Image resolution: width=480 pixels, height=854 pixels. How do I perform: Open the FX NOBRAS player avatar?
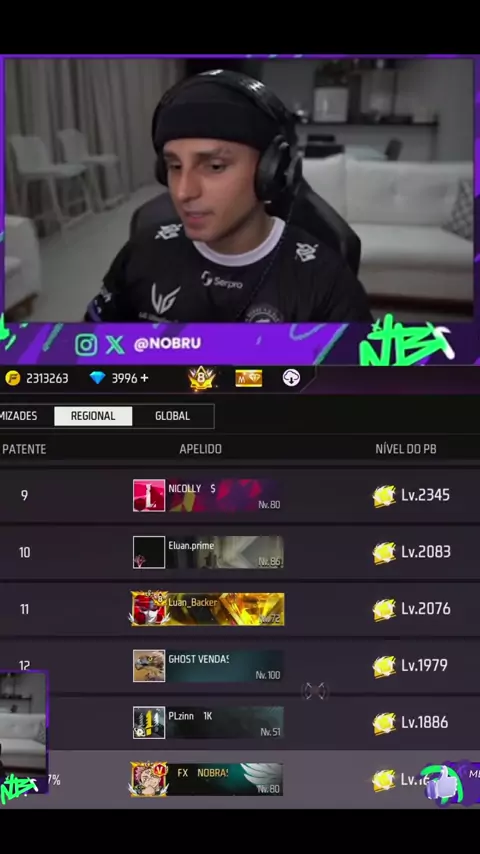pyautogui.click(x=149, y=779)
